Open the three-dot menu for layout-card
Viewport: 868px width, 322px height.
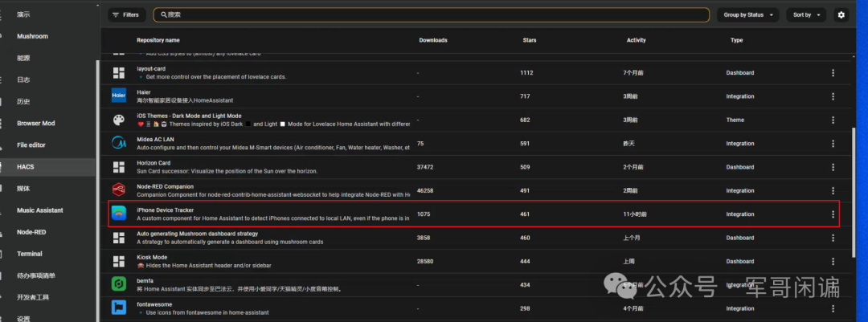point(833,73)
